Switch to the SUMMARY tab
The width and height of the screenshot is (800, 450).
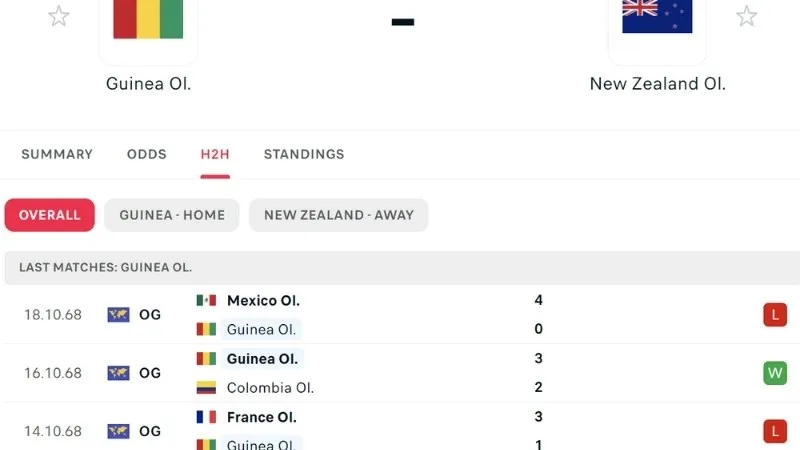pos(57,154)
